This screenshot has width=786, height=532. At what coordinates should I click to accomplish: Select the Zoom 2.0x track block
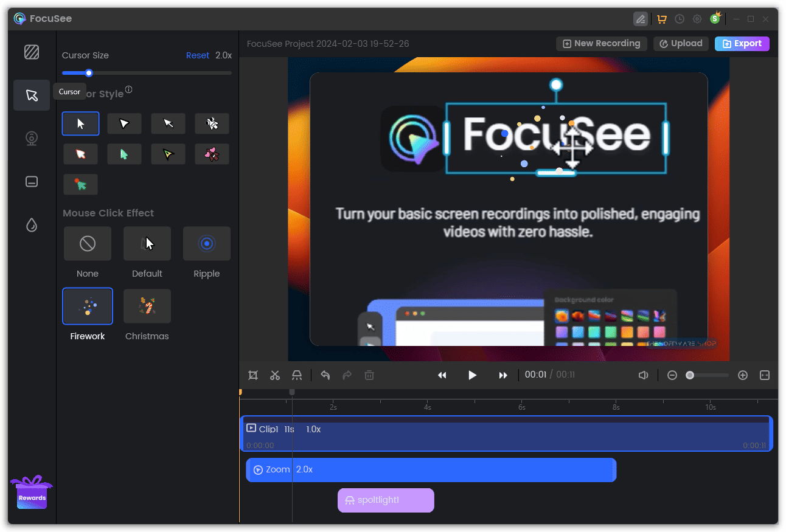point(431,469)
